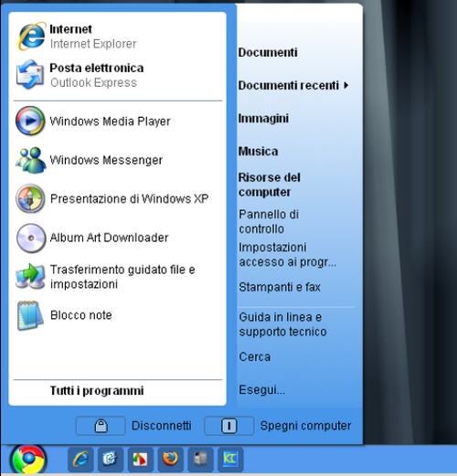Open the Documenti folder entry
457x476 pixels.
coord(268,52)
